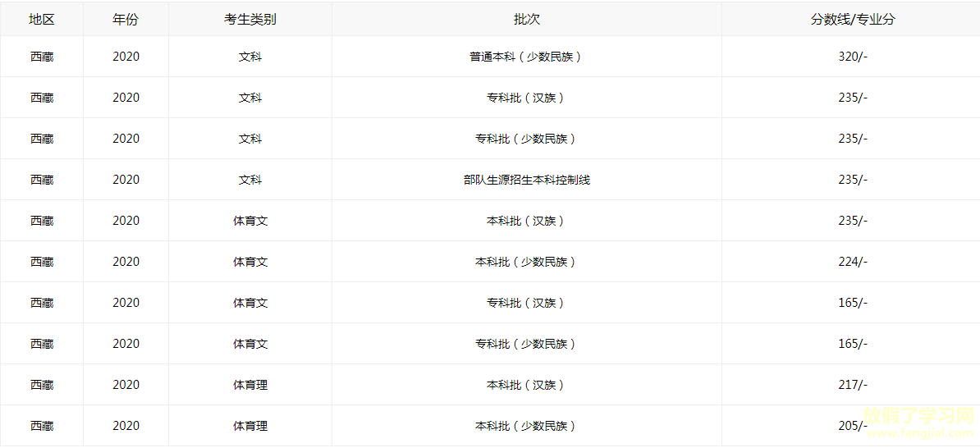Select the 205/- score cell
Viewport: 980px width, 448px height.
pyautogui.click(x=852, y=426)
